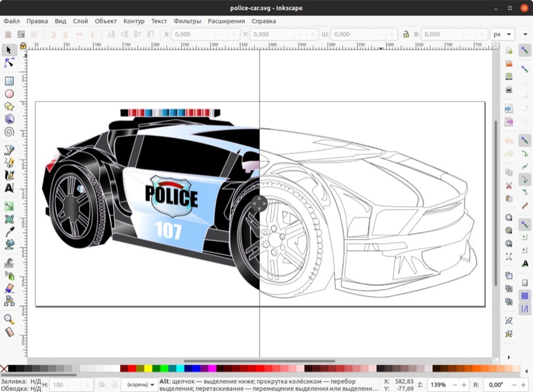Select the Zoom magnifier tool
This screenshot has width=533, height=392.
(9, 319)
